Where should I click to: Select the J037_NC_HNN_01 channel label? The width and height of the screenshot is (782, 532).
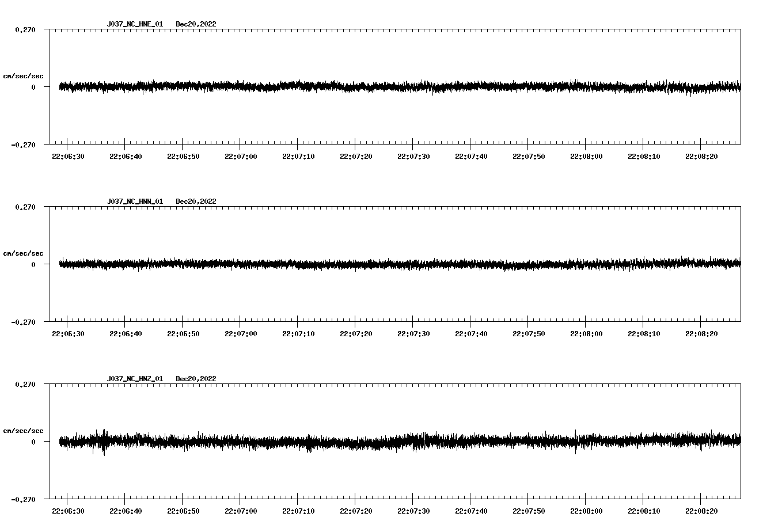135,201
